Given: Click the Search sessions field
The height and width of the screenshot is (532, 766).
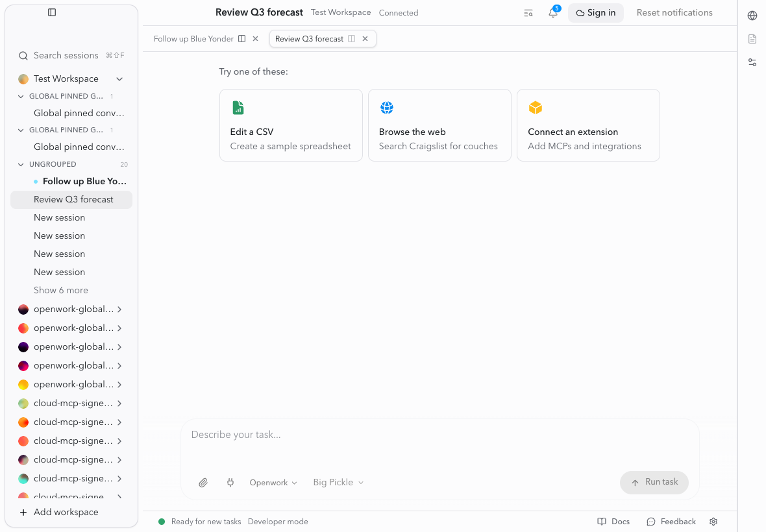Looking at the screenshot, I should pyautogui.click(x=71, y=56).
